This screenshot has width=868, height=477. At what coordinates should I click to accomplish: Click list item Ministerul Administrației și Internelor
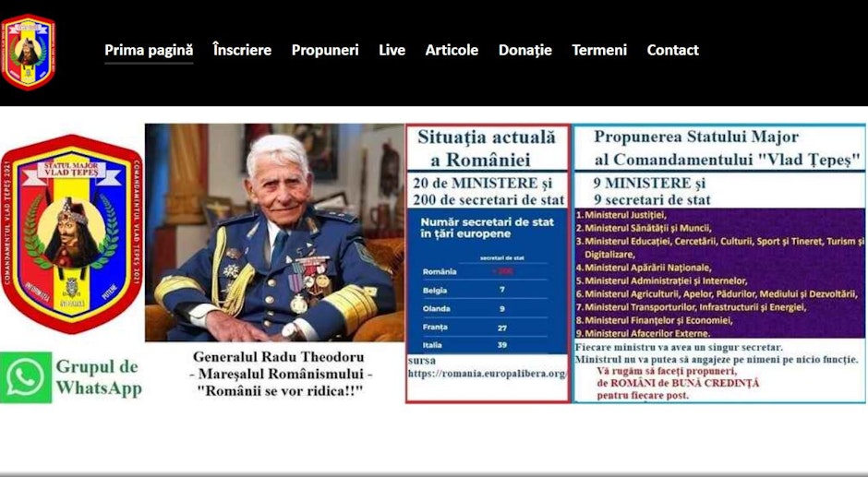(661, 281)
